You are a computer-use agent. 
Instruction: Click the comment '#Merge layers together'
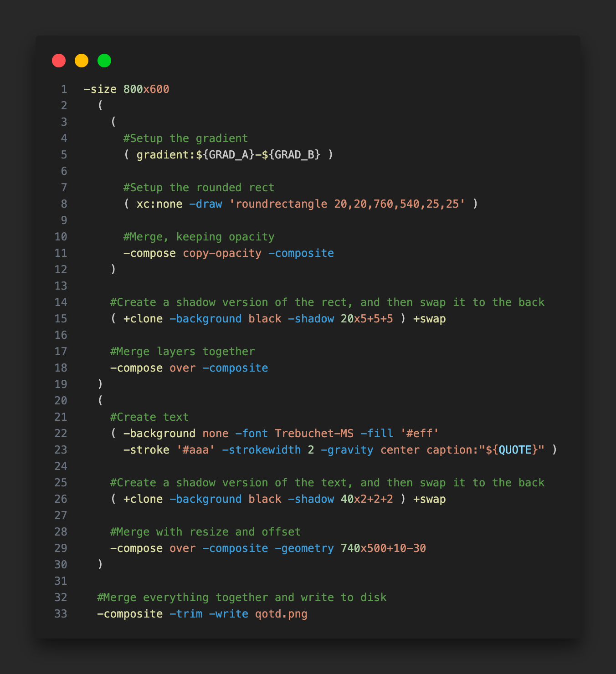pyautogui.click(x=182, y=352)
